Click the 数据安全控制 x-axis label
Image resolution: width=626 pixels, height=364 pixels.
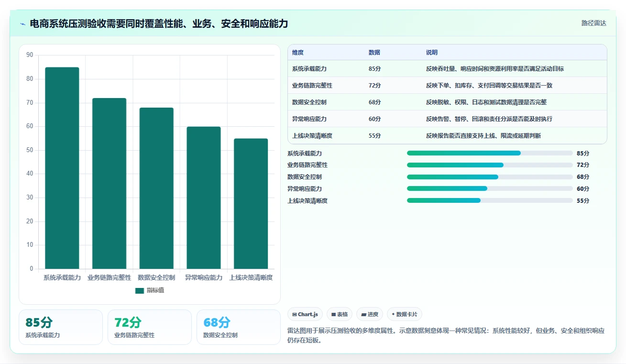pyautogui.click(x=156, y=278)
